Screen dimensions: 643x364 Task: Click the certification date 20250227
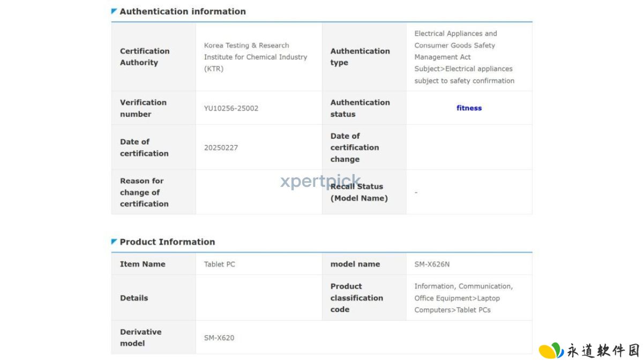(x=221, y=147)
